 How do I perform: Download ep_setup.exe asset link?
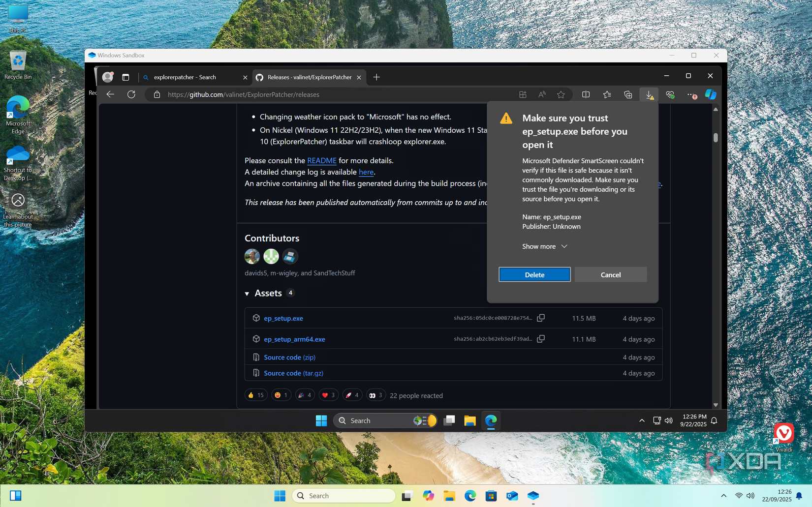(x=283, y=318)
